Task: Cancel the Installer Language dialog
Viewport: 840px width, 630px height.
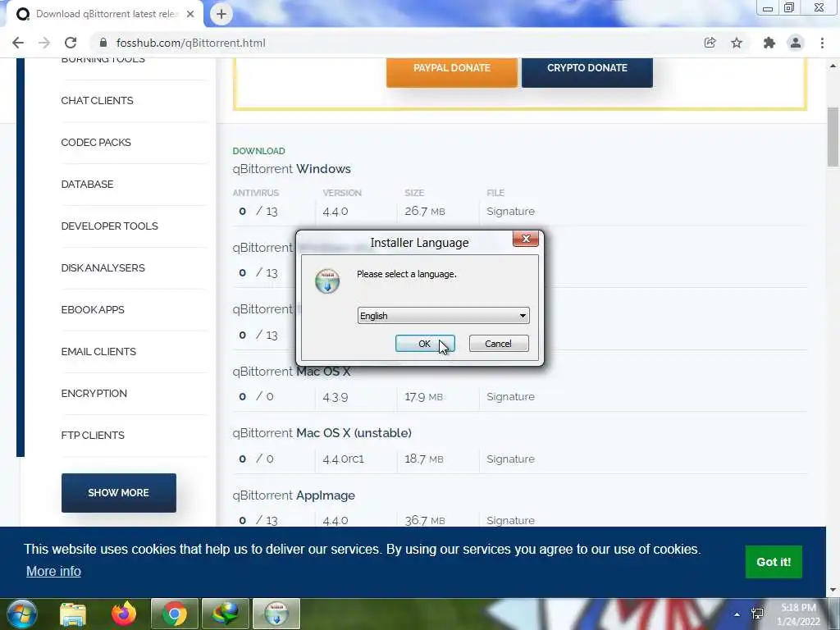Action: tap(498, 344)
